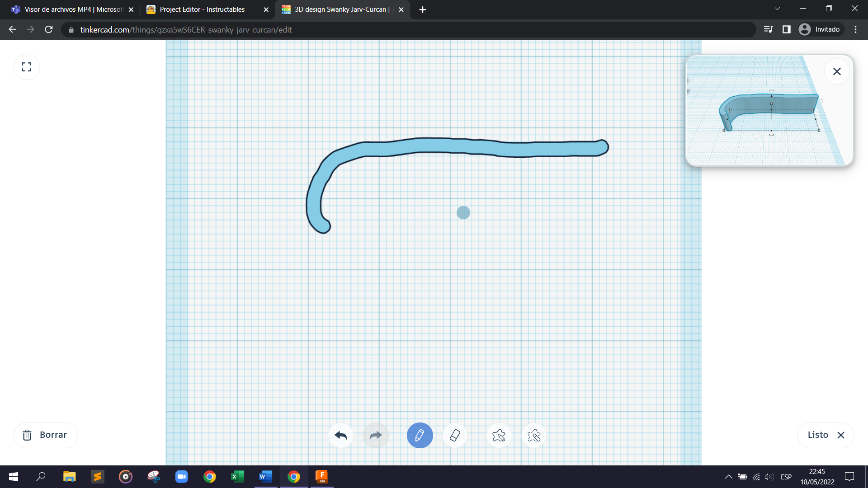Viewport: 868px width, 488px height.
Task: Finish the scribble with Listo
Action: 819,435
